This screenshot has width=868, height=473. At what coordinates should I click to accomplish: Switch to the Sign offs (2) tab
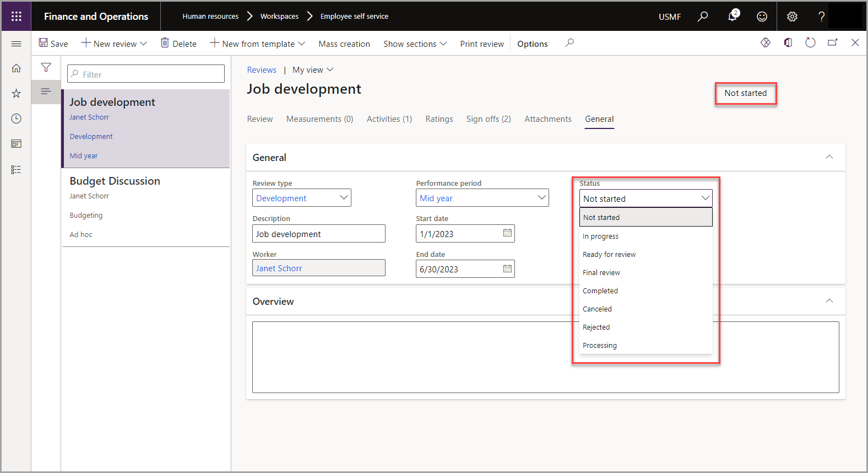point(489,119)
